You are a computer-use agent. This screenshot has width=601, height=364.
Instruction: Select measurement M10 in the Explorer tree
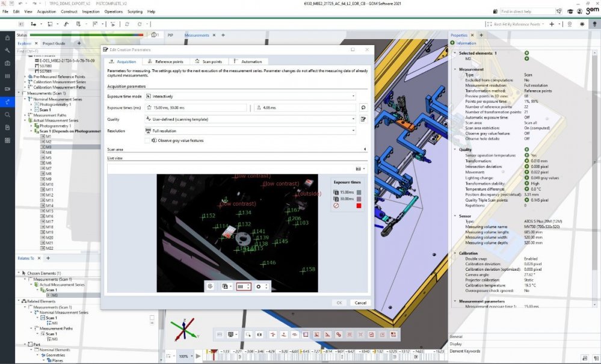coord(49,184)
